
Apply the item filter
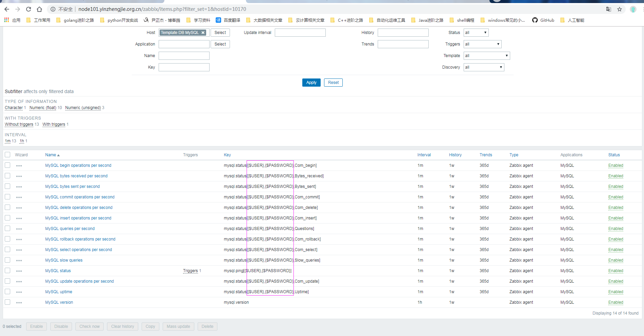coord(311,83)
